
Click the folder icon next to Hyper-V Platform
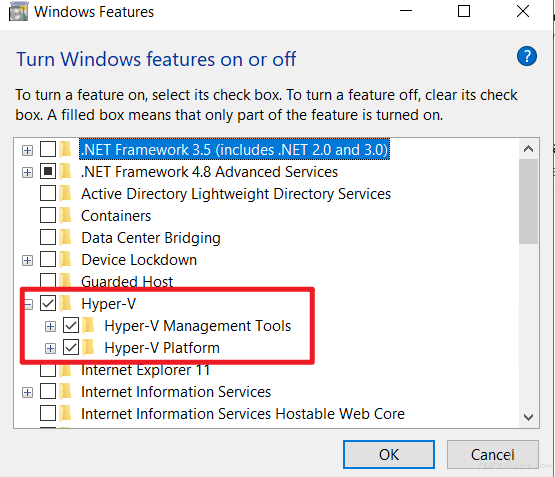click(88, 347)
